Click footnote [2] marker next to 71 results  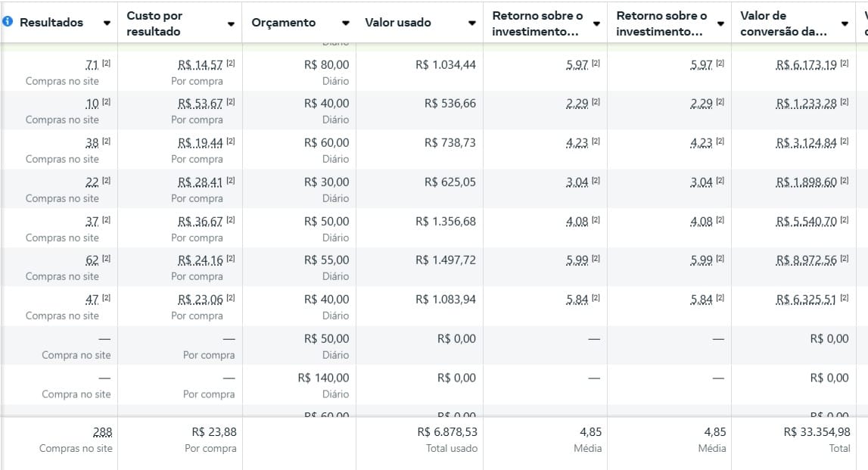coord(107,64)
